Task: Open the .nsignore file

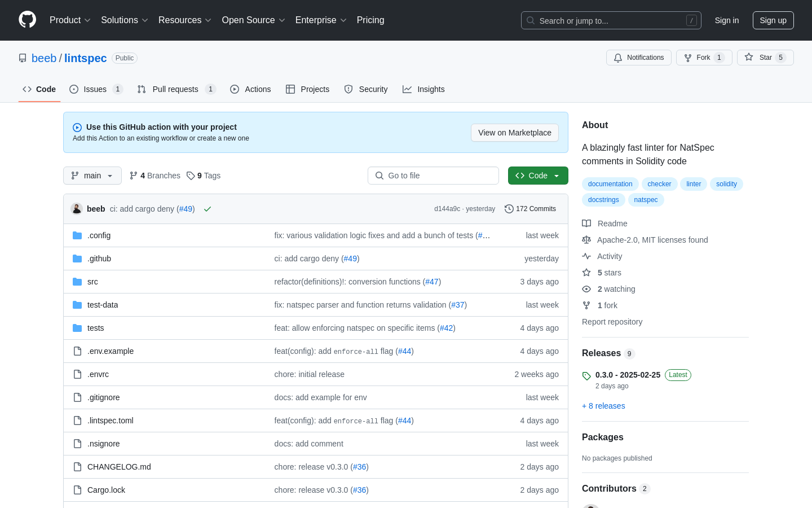Action: pos(104,444)
